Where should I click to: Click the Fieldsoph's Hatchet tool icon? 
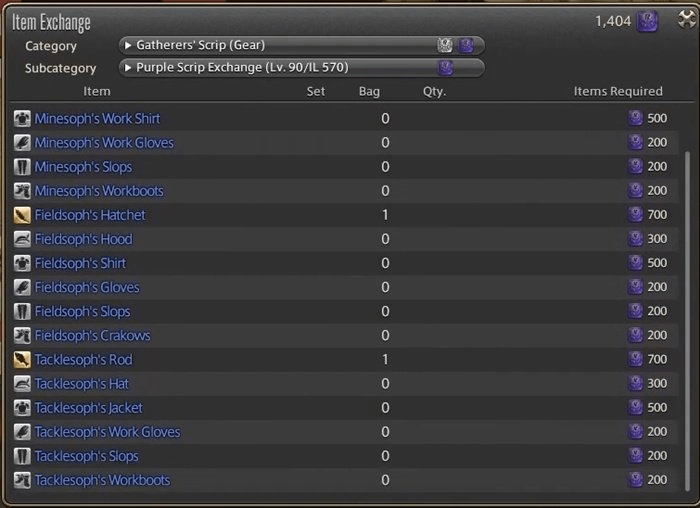pos(22,215)
